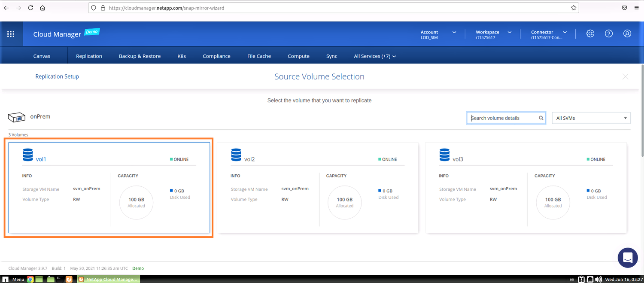This screenshot has height=283, width=644.
Task: Click vol2's 100 GB Allocated circle
Action: click(x=344, y=203)
